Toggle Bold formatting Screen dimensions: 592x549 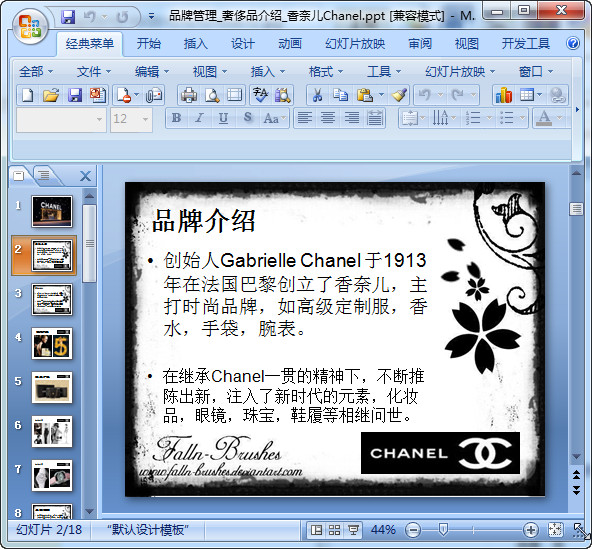176,118
